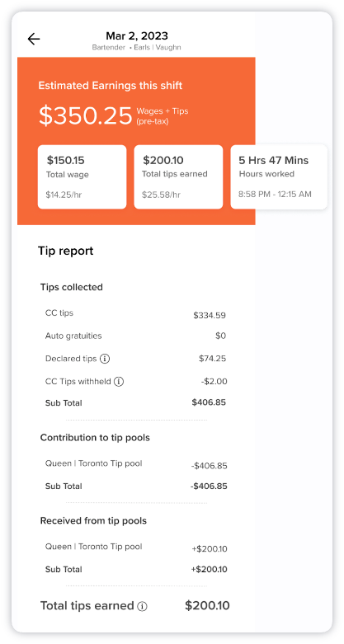Select the Contribution to tip pools heading
The width and height of the screenshot is (344, 644).
[95, 438]
